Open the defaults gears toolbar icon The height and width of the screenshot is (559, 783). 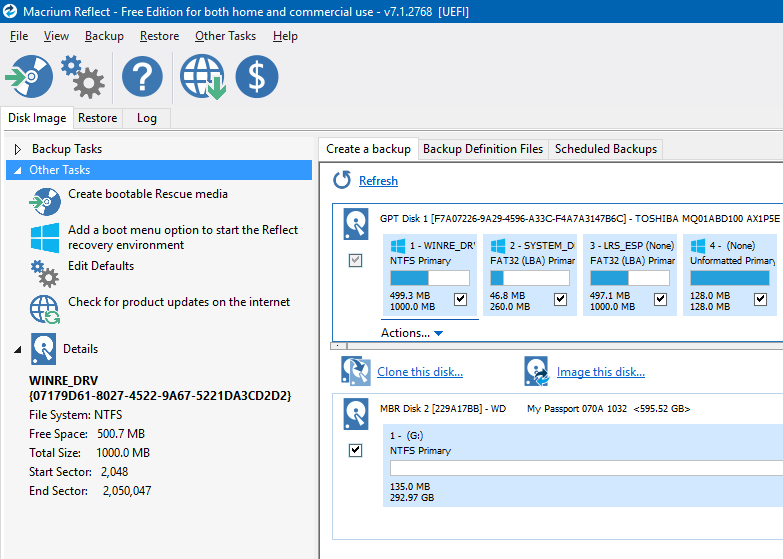83,76
